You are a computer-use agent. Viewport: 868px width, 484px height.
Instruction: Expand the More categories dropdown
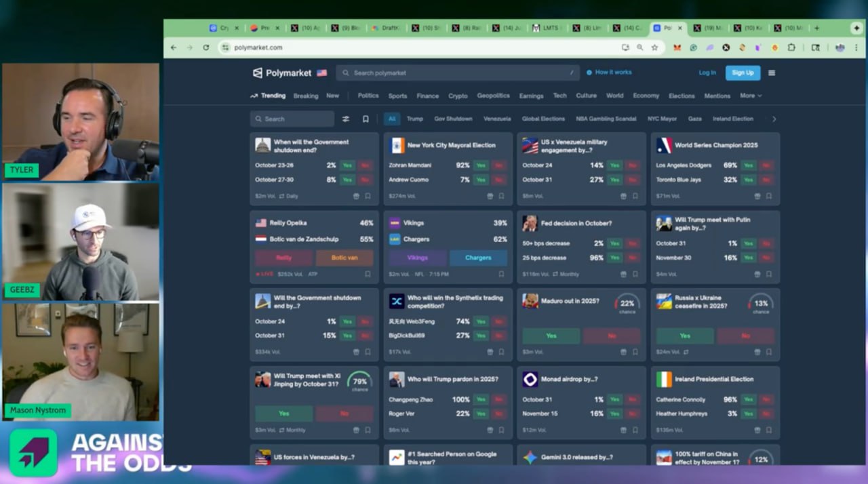click(x=751, y=96)
